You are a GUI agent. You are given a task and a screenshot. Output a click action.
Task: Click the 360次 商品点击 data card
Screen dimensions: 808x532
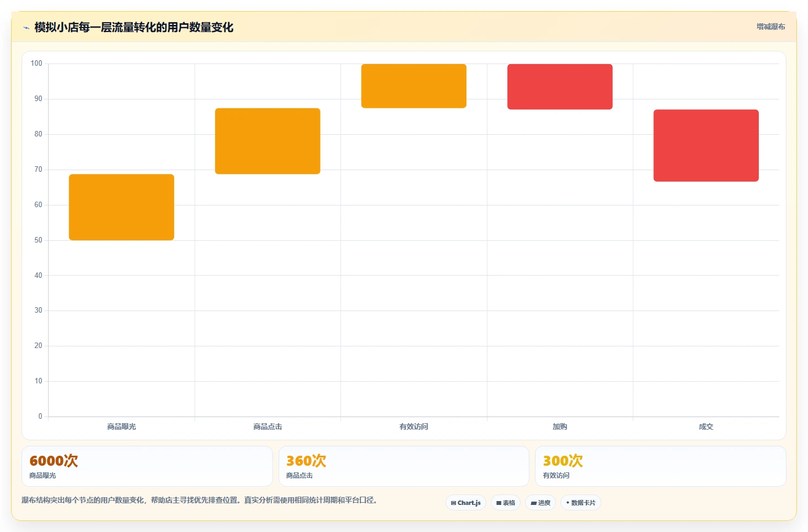tap(404, 466)
